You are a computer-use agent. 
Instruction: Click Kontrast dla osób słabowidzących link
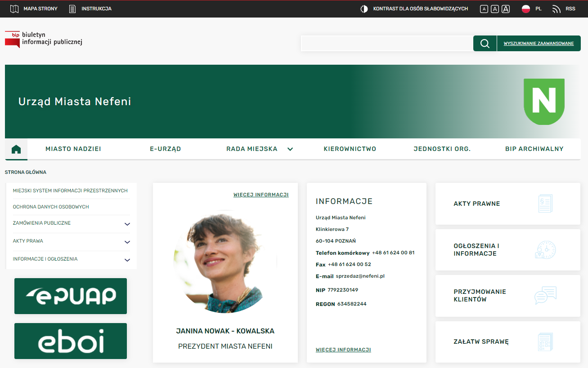421,9
